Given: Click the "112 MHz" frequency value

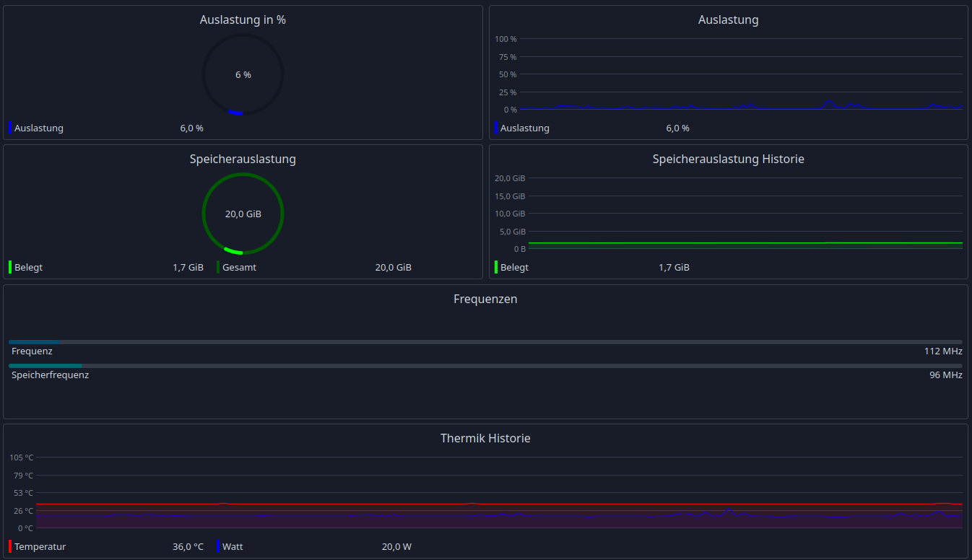Looking at the screenshot, I should click(x=943, y=351).
